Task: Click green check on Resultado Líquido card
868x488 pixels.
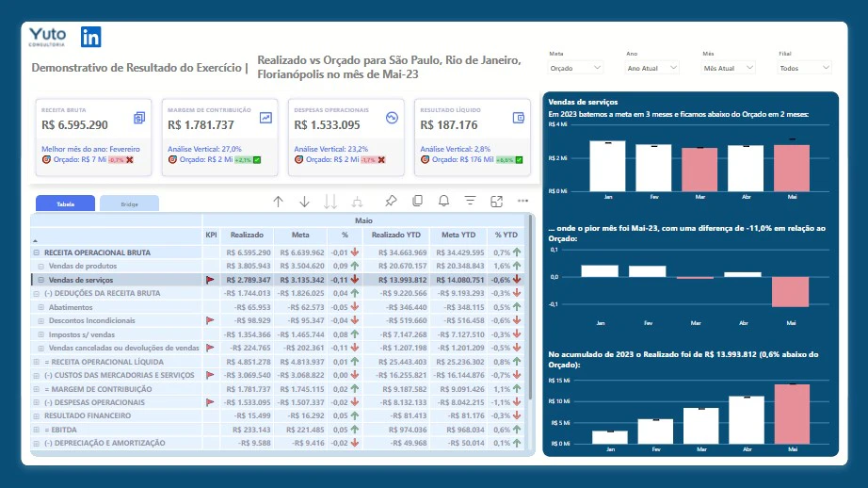Action: click(519, 159)
